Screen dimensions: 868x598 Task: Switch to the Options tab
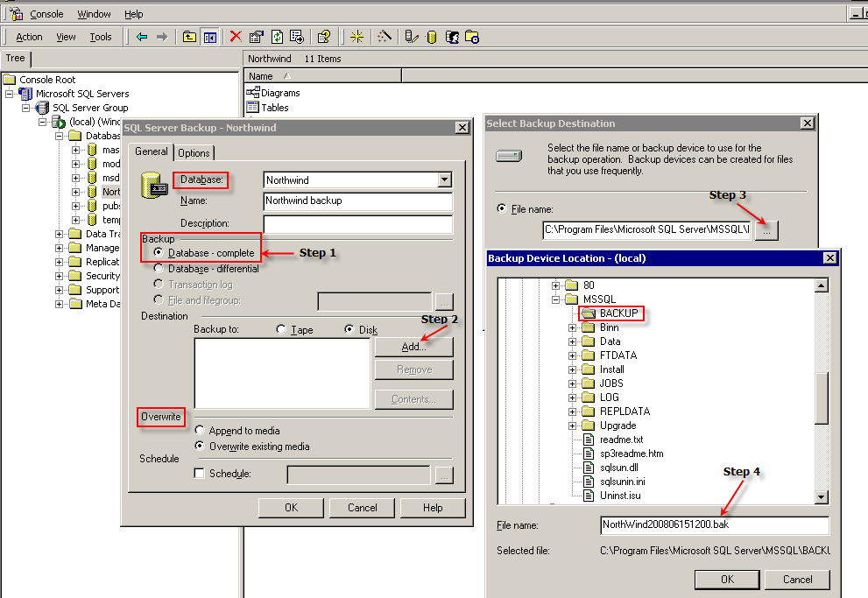[x=194, y=153]
